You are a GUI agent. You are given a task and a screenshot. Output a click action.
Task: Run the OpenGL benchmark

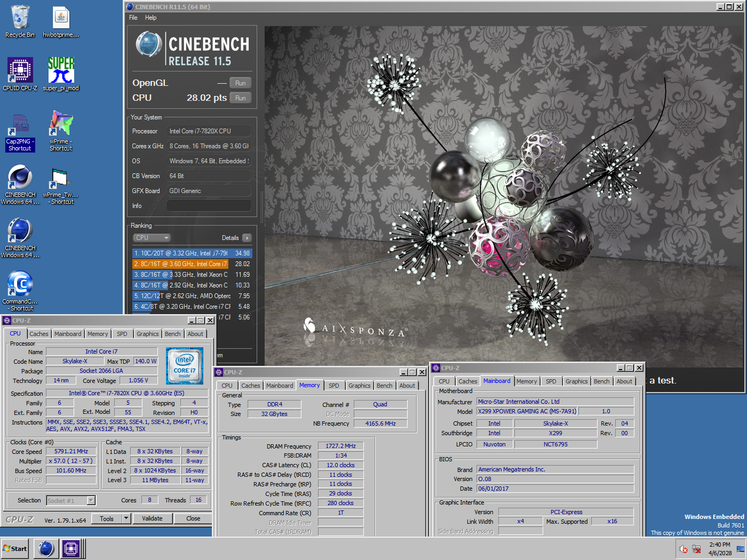(x=241, y=83)
